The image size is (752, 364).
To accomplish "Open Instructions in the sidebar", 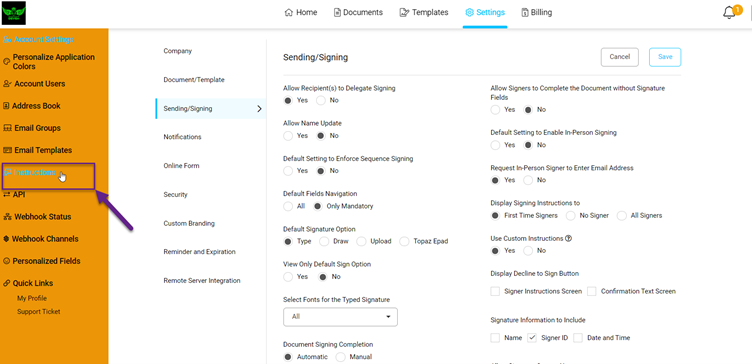I will (x=35, y=173).
